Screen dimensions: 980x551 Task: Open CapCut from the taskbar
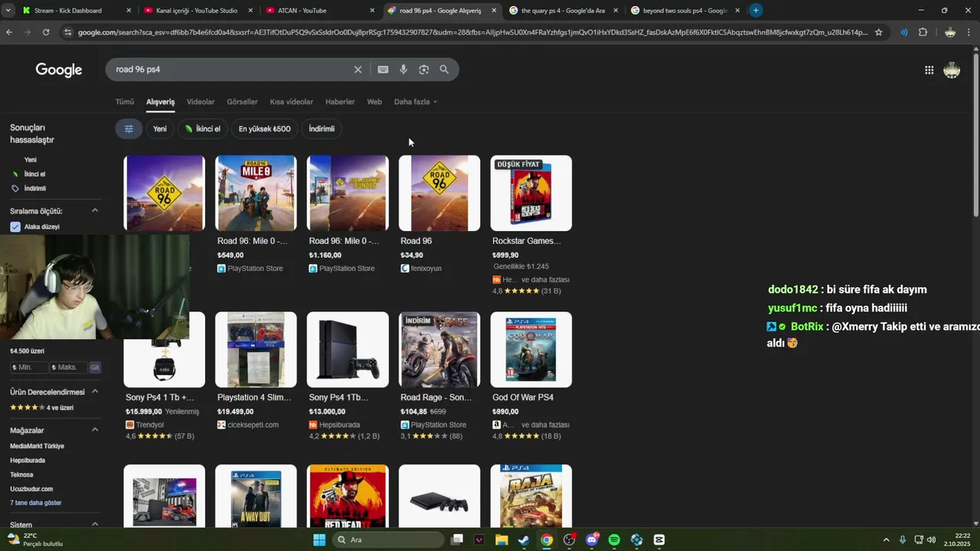pyautogui.click(x=659, y=540)
